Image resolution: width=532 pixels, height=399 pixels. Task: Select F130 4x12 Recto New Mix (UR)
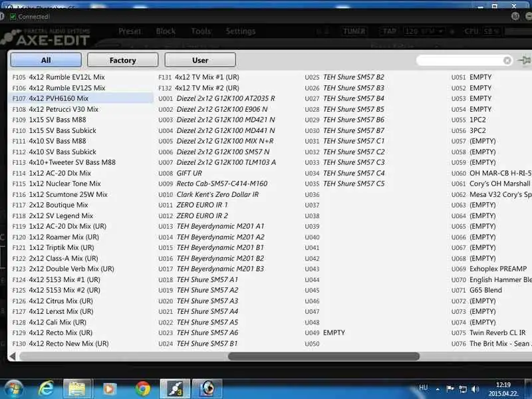coord(80,343)
